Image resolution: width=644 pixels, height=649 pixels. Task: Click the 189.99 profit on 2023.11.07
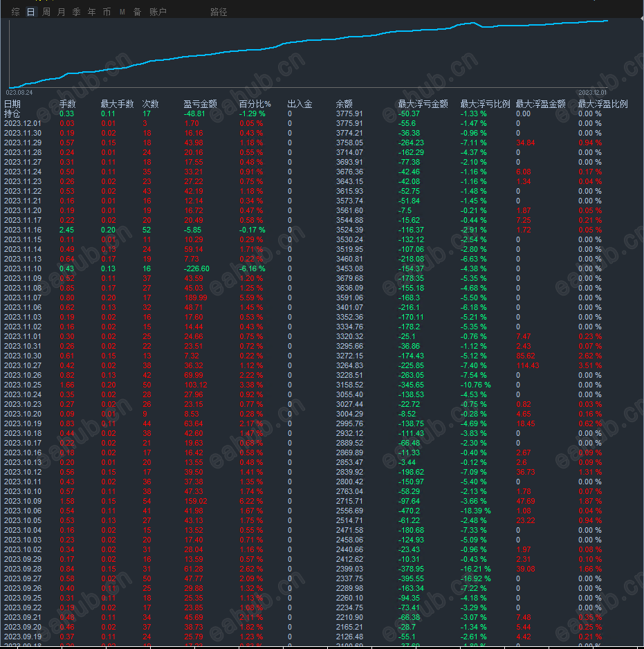196,298
